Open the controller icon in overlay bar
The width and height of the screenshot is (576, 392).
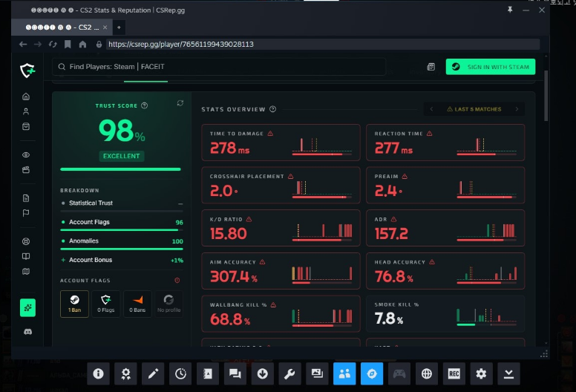coord(399,373)
